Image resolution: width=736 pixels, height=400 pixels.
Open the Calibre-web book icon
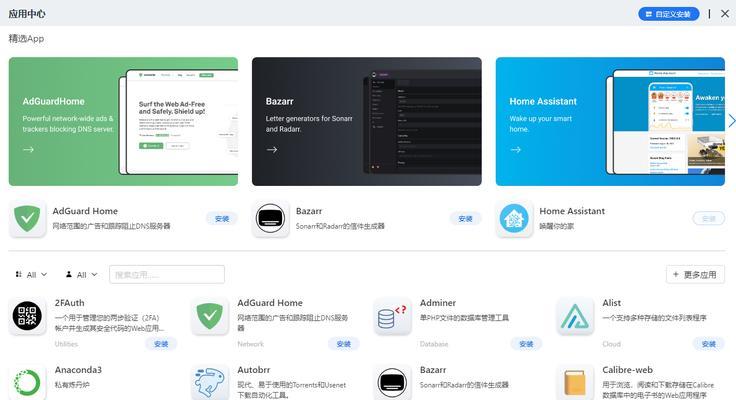575,382
